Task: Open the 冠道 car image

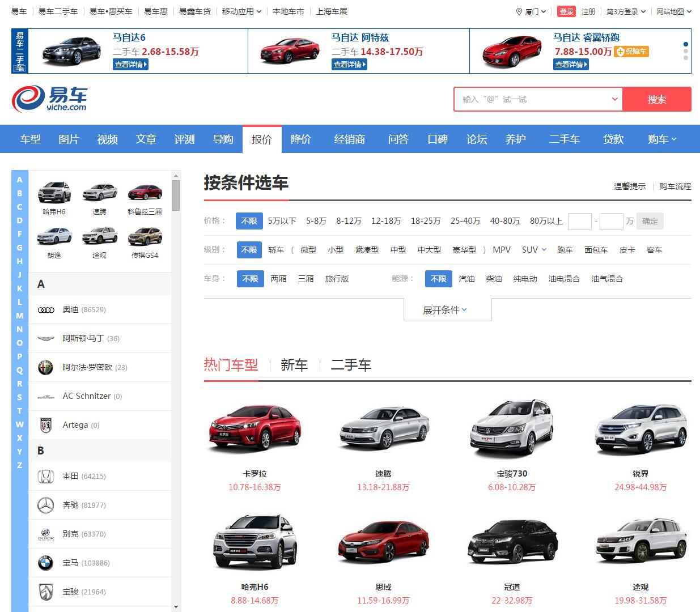Action: click(x=512, y=543)
